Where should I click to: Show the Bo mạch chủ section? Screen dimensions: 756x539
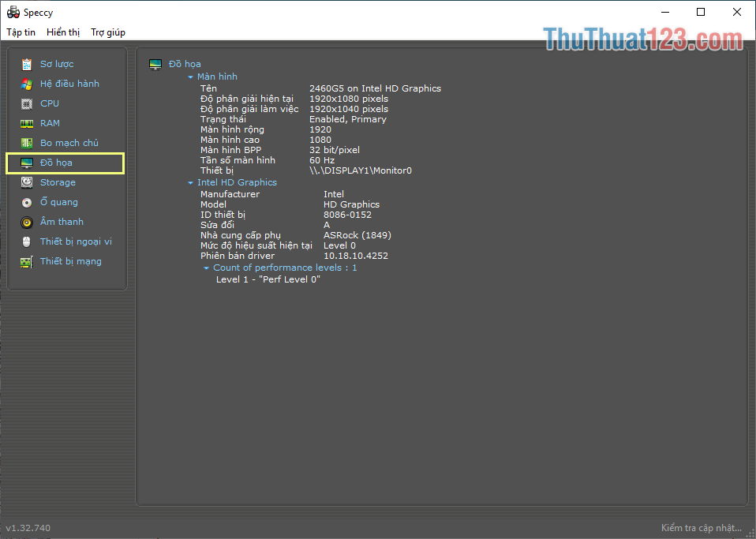(69, 143)
